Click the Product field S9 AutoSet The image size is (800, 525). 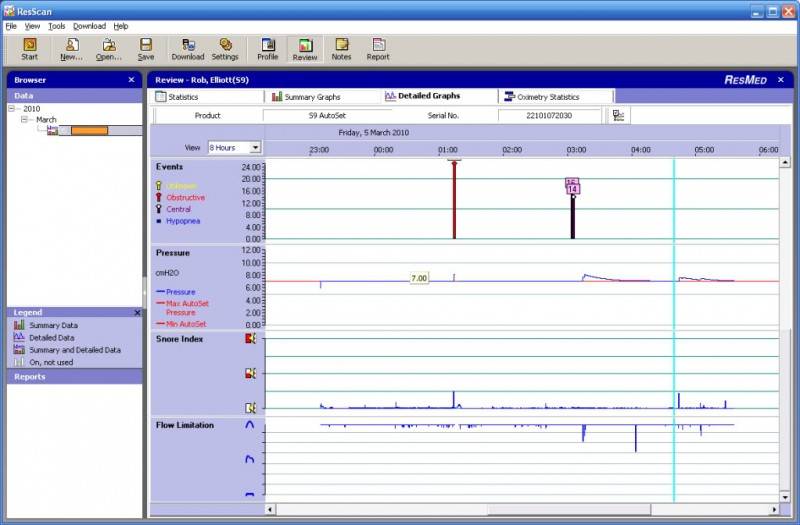pos(327,116)
